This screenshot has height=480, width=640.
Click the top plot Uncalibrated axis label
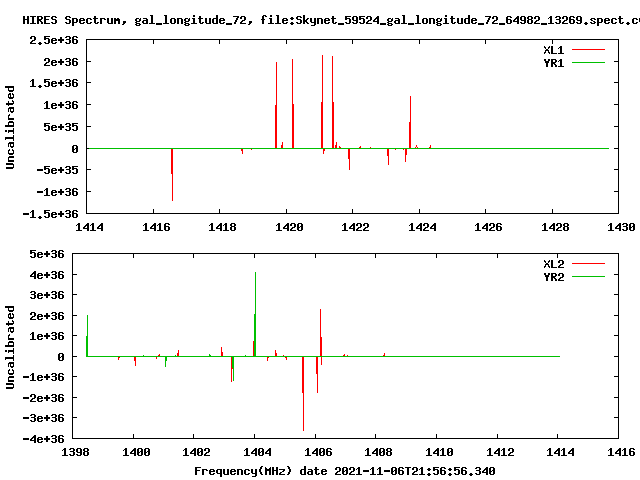point(10,127)
